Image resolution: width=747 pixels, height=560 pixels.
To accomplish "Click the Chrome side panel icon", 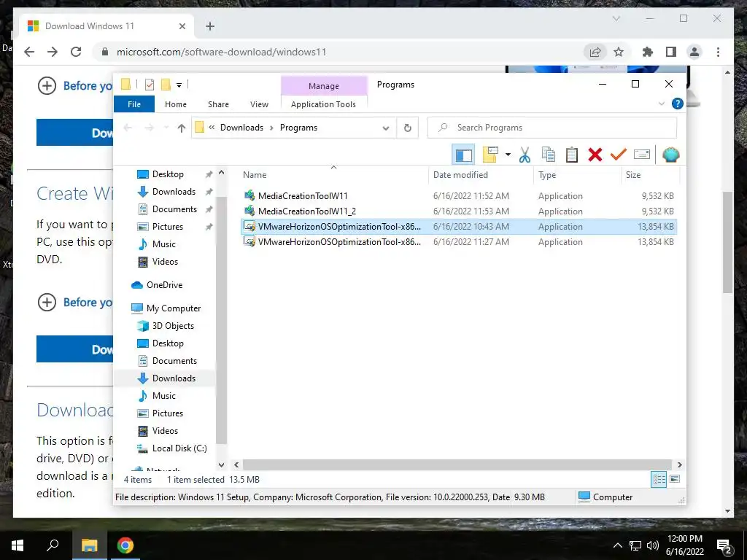I will pos(671,52).
